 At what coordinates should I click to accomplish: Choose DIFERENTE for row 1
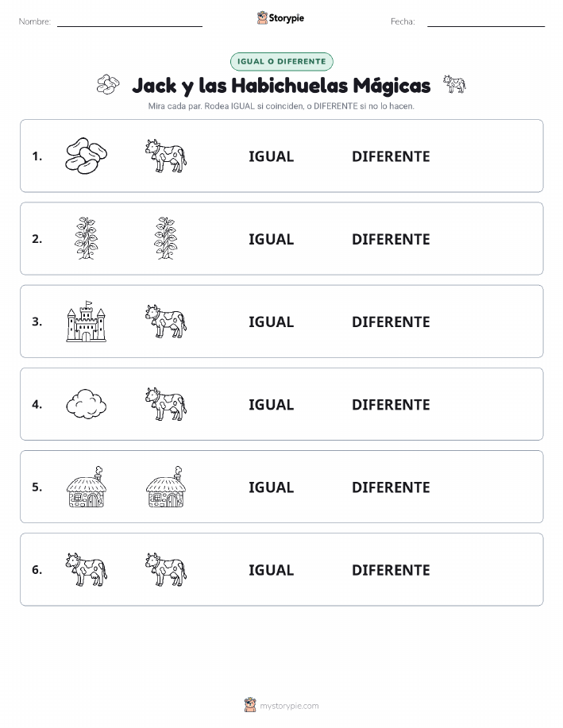coord(391,156)
